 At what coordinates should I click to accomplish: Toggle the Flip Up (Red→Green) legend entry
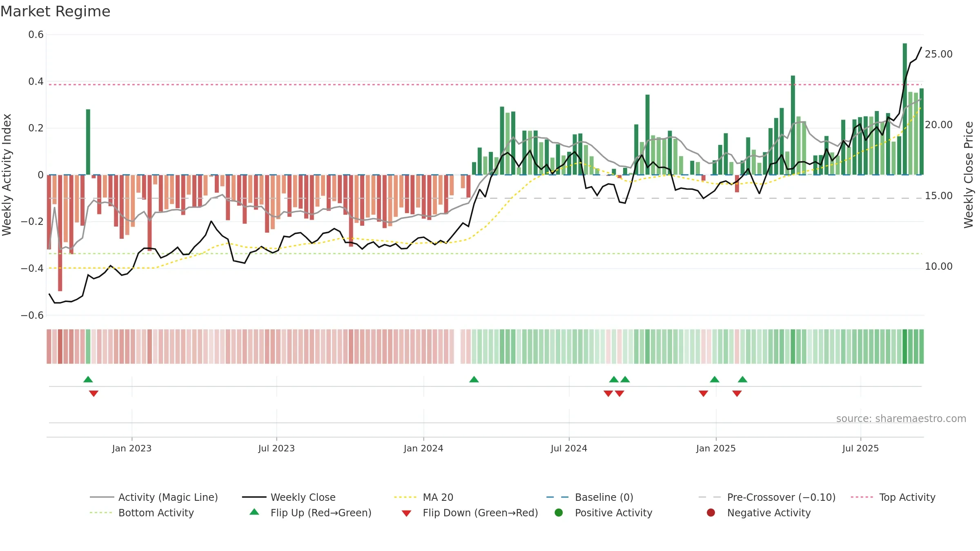pyautogui.click(x=310, y=513)
